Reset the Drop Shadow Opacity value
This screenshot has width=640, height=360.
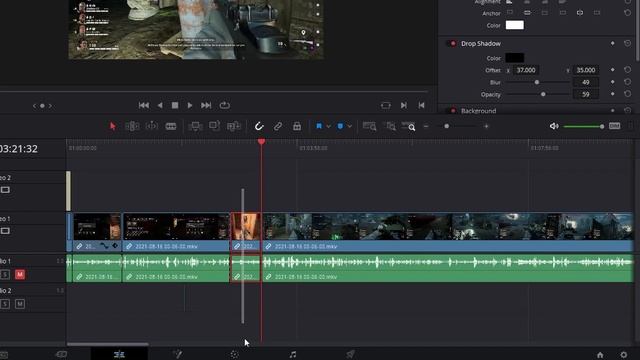(x=627, y=94)
